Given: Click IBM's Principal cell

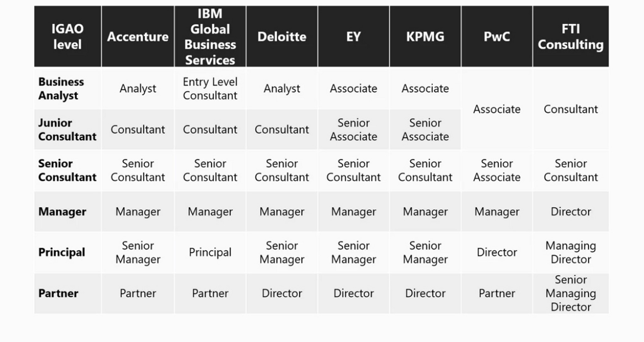Looking at the screenshot, I should (210, 252).
